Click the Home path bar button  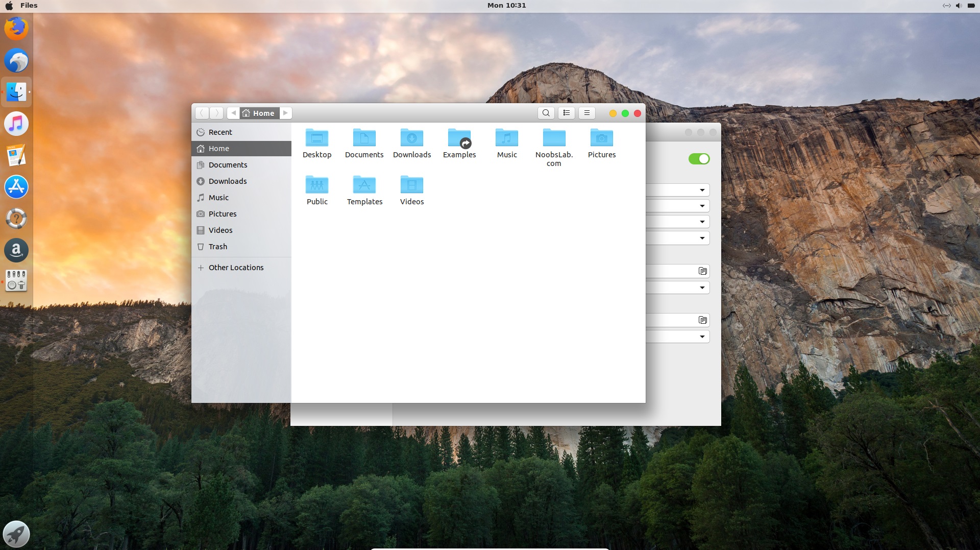pyautogui.click(x=259, y=113)
